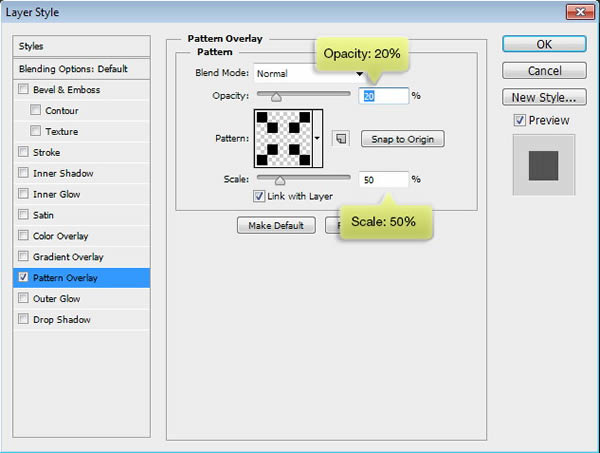Select the Drop Shadow entry
Image resolution: width=600 pixels, height=453 pixels.
[x=82, y=319]
